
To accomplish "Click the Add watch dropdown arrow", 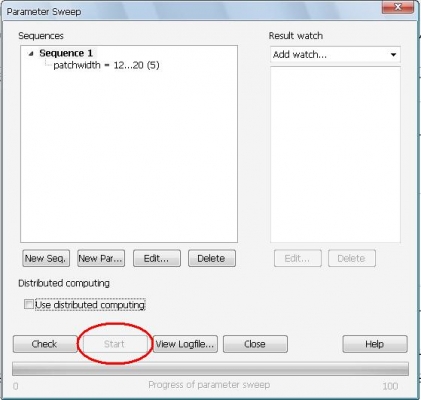I will click(393, 55).
